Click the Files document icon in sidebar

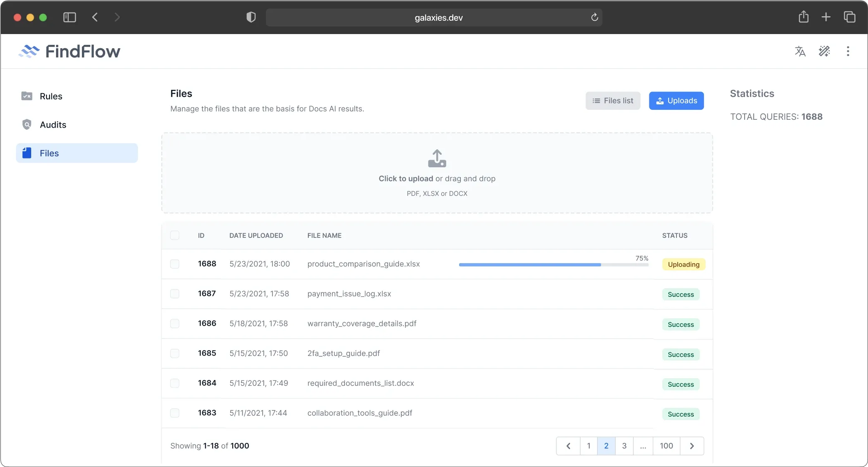pyautogui.click(x=27, y=153)
